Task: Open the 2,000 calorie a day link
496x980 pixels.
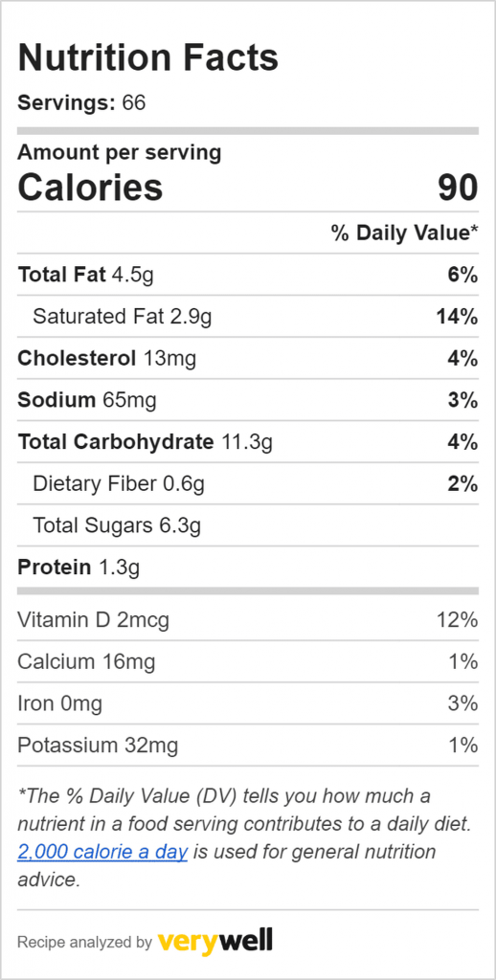Action: click(102, 852)
